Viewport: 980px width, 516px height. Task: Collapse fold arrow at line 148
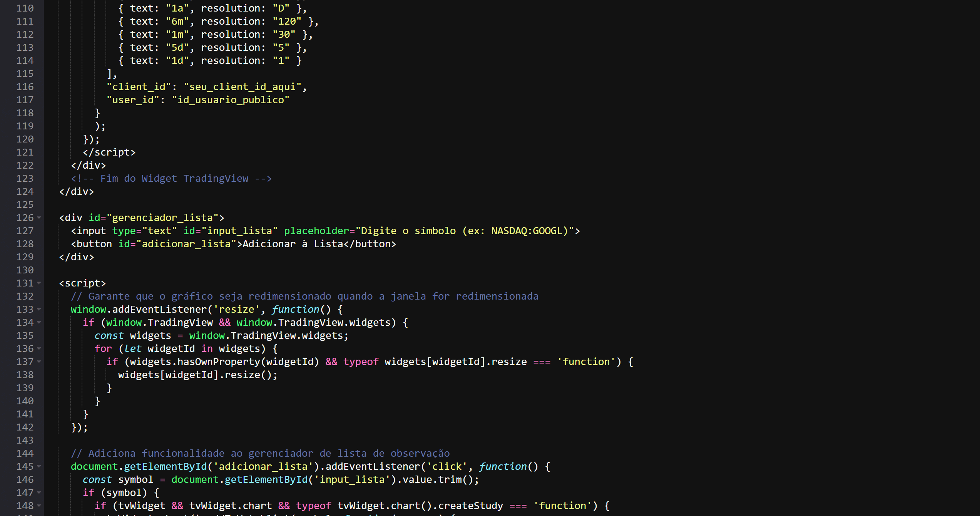(39, 506)
